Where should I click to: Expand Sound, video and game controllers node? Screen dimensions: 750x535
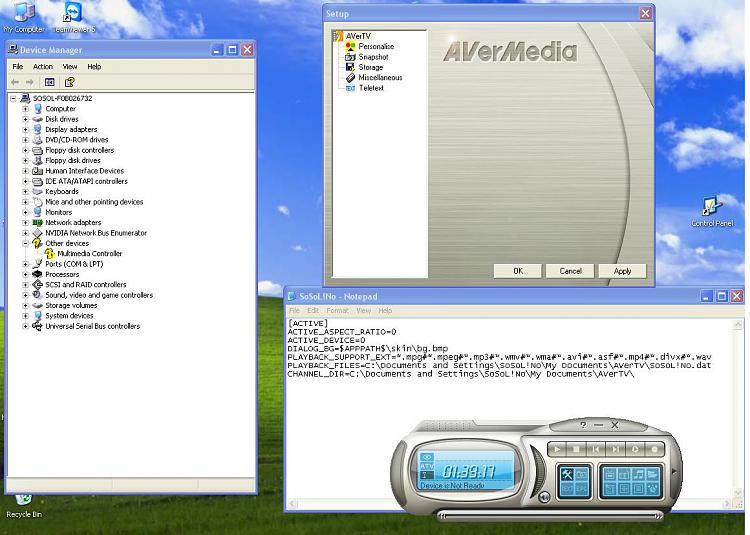(x=25, y=295)
